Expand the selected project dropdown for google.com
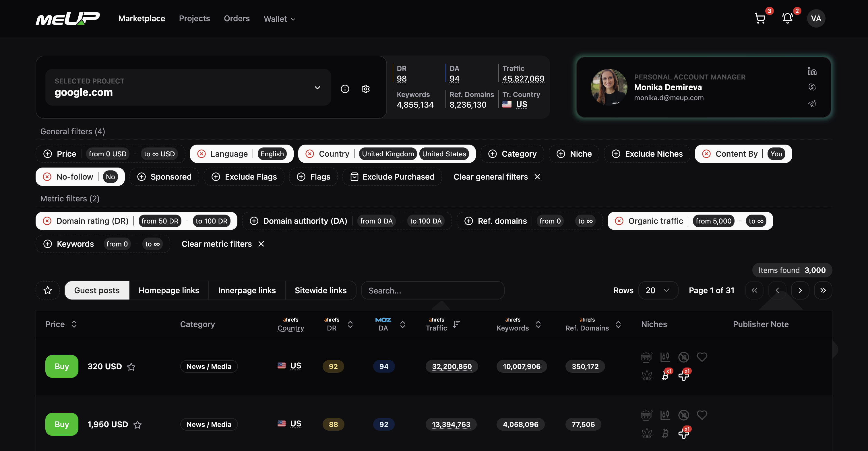 point(317,88)
